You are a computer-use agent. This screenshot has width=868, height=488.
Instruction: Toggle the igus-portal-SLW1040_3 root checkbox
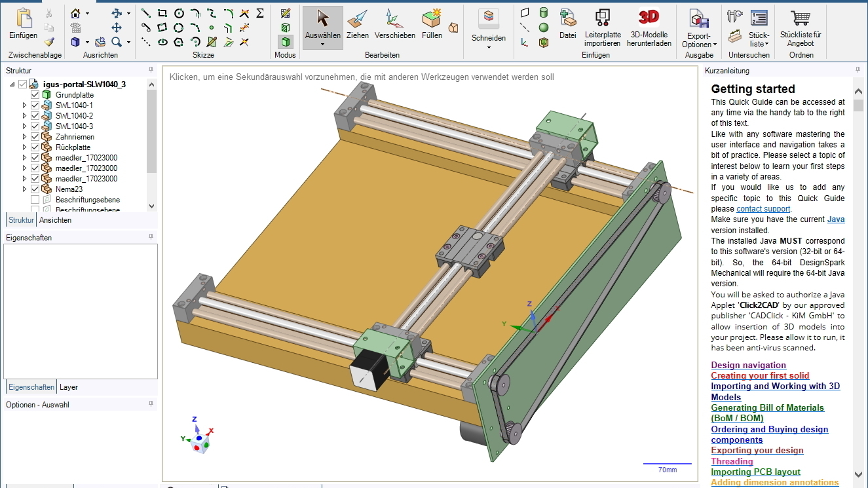click(23, 84)
